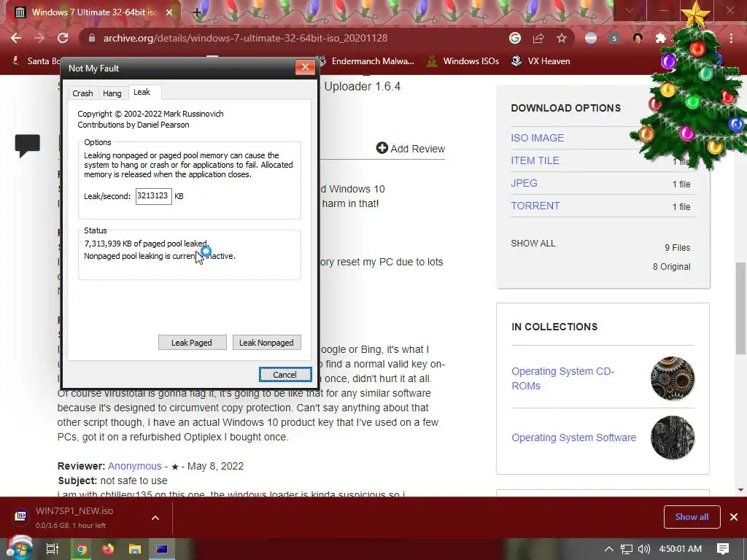
Task: Open Action Center notifications icon
Action: pos(723,549)
